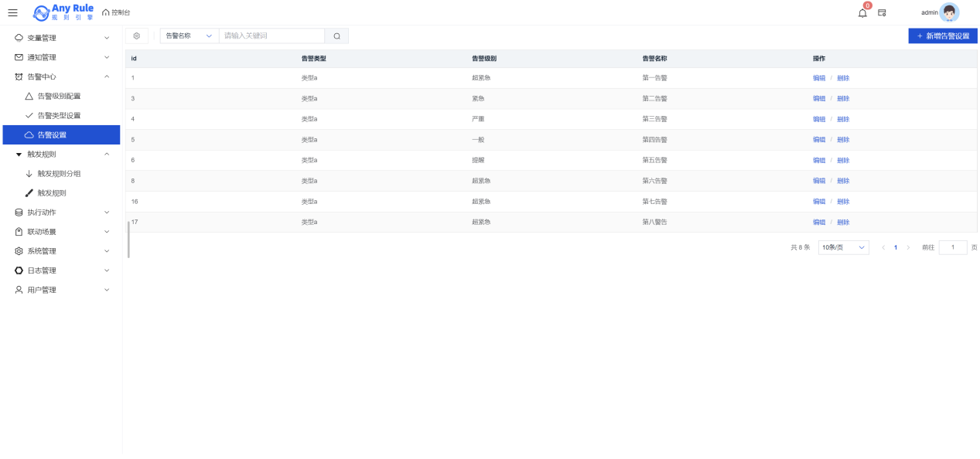This screenshot has width=980, height=459.
Task: Edit the 第二告警 row
Action: [x=819, y=98]
